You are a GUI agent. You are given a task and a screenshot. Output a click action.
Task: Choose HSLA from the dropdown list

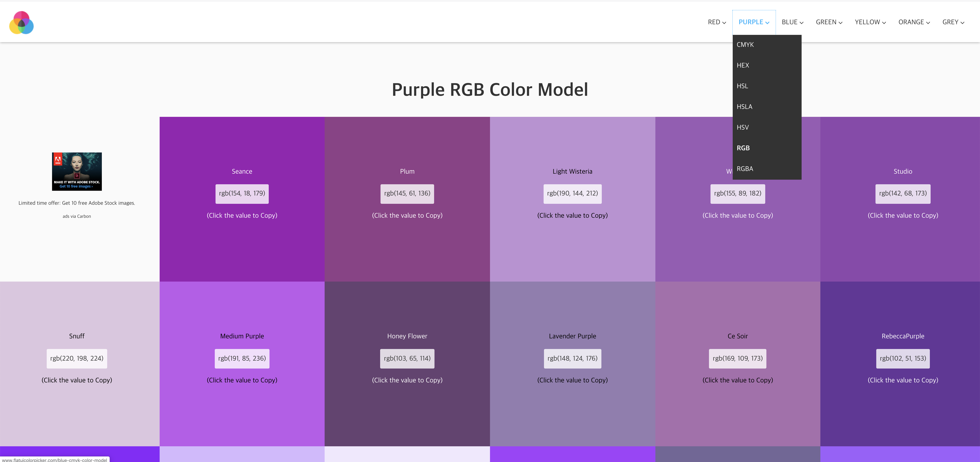744,106
